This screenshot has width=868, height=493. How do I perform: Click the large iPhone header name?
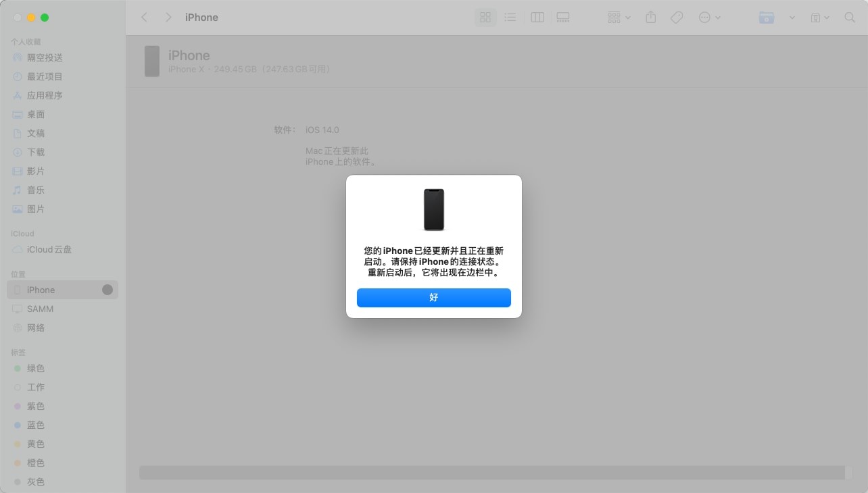tap(189, 55)
